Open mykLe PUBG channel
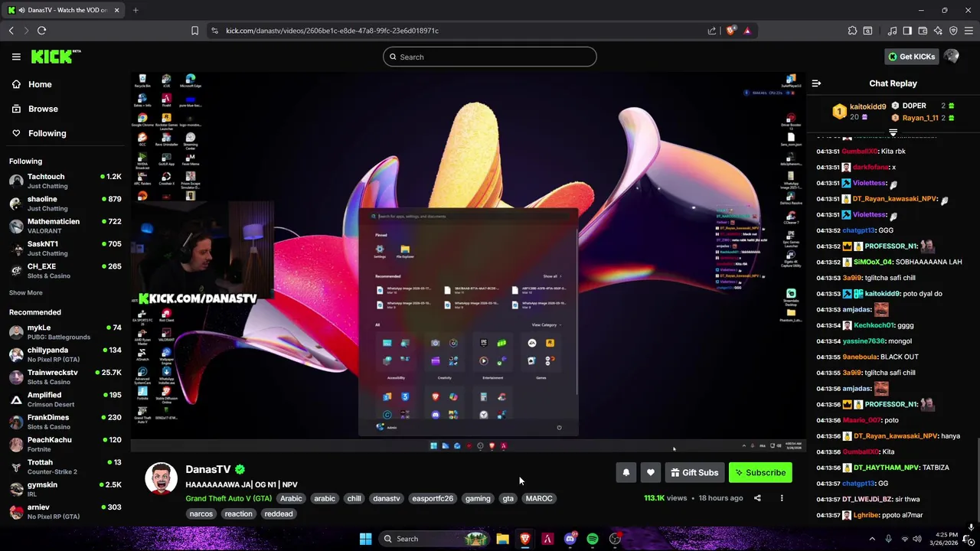This screenshot has width=980, height=551. tap(65, 331)
